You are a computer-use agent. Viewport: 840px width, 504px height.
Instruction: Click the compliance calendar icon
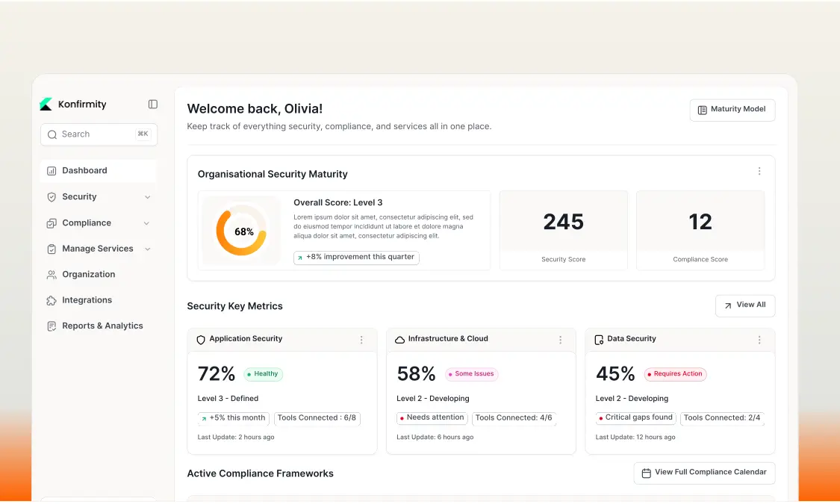[x=647, y=473]
